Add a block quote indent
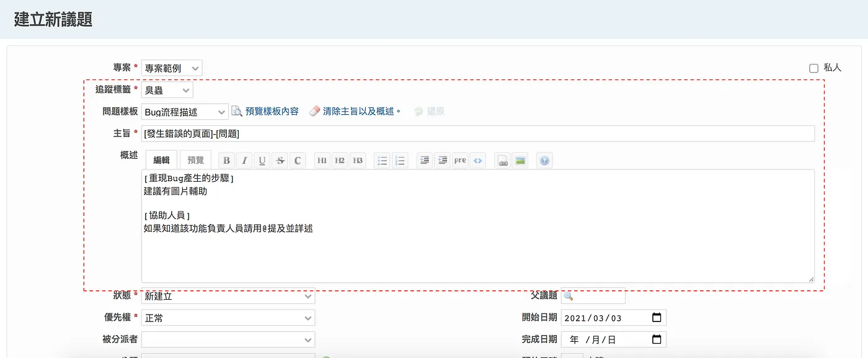The height and width of the screenshot is (358, 868). point(425,160)
